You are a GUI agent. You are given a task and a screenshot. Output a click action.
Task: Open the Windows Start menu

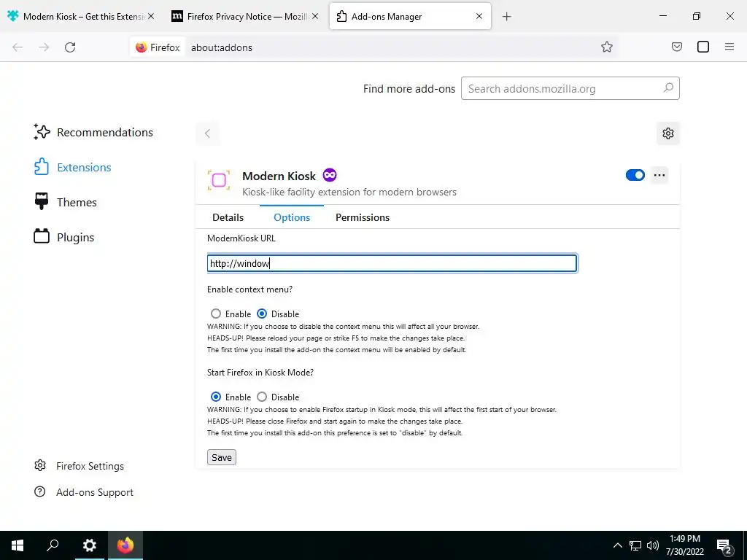[18, 545]
